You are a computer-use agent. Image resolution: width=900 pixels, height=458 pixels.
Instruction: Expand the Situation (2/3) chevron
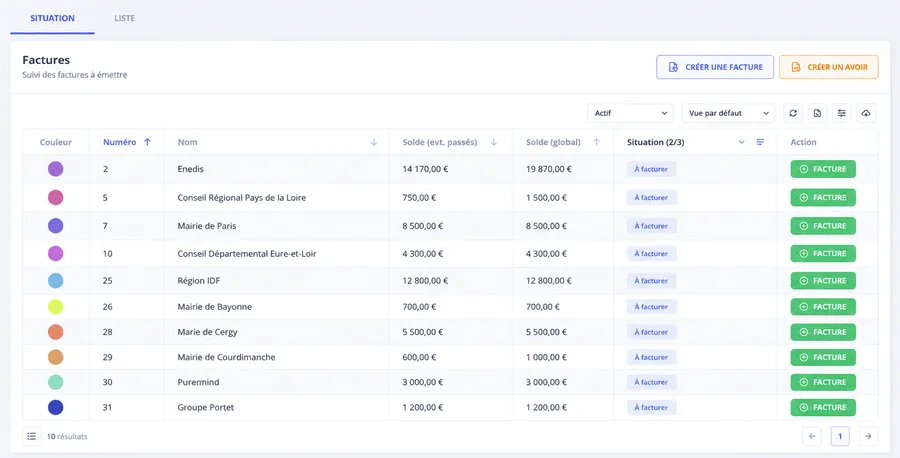(x=742, y=142)
